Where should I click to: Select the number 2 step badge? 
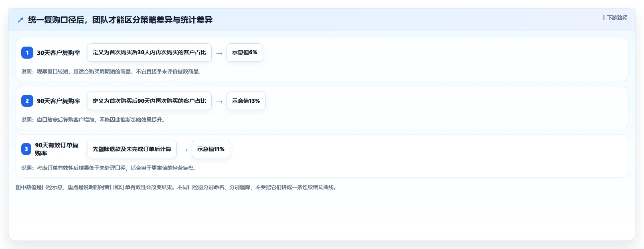point(27,101)
